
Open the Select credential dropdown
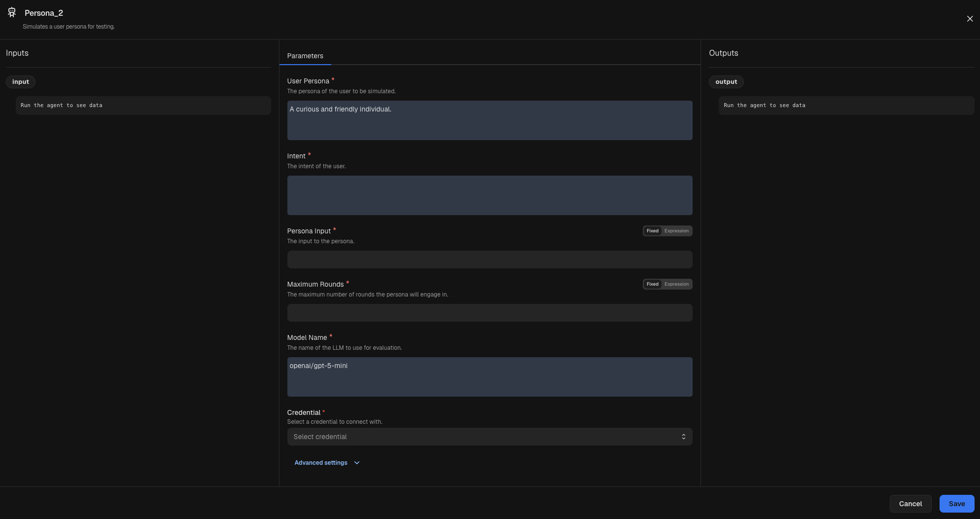pos(490,436)
